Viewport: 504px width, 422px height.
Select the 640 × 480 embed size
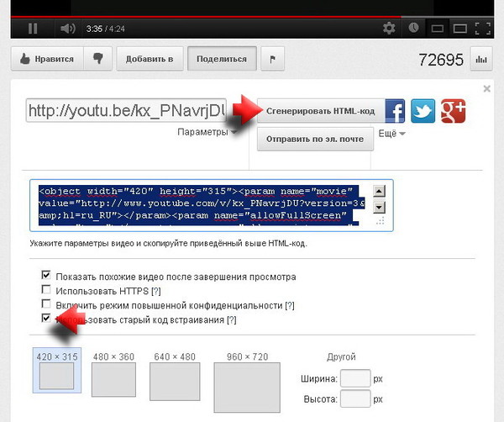(x=175, y=376)
